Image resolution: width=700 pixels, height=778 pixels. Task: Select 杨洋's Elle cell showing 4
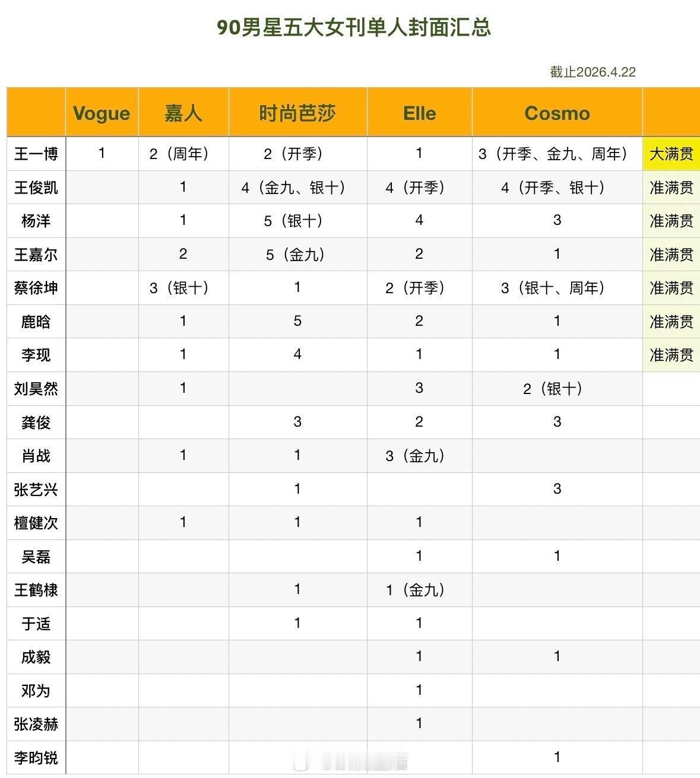click(x=419, y=220)
